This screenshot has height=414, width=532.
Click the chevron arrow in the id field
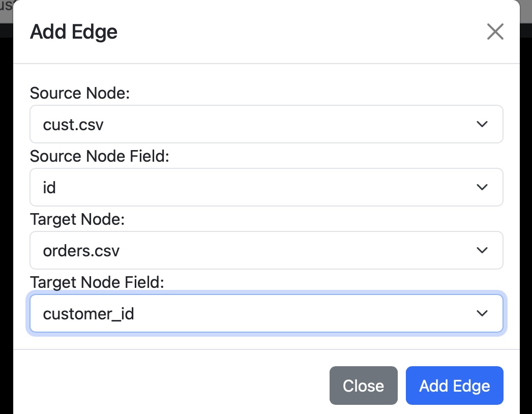click(x=482, y=187)
